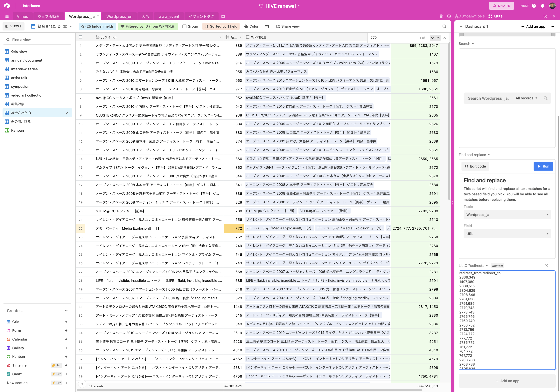The width and height of the screenshot is (560, 392).
Task: Open the Dashboard 1 dropdown
Action: coord(461,26)
